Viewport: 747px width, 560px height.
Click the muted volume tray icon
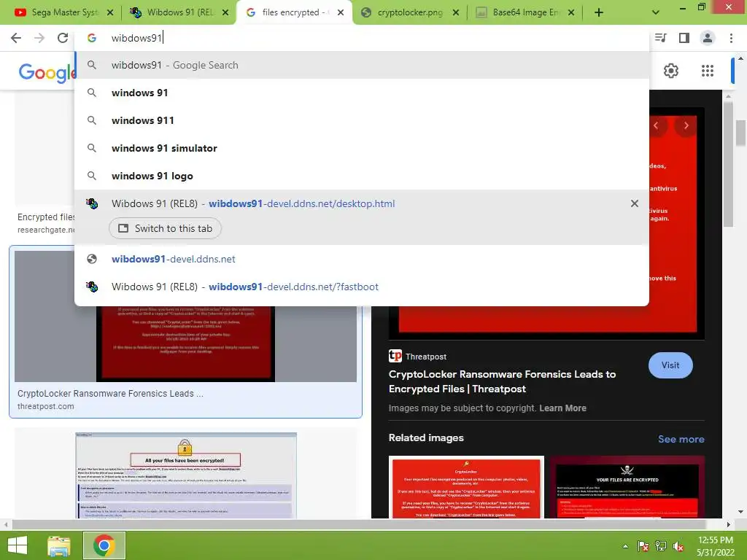[x=678, y=546]
